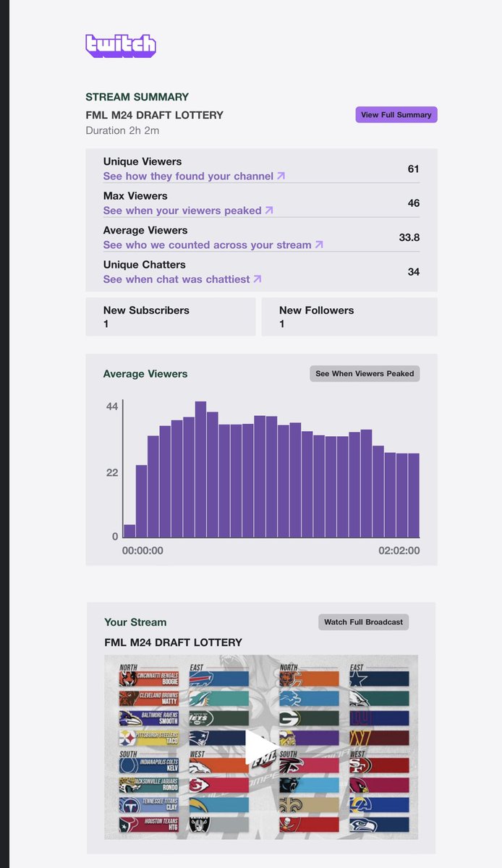Click the Cleveland Browns logo in thumbnail
The height and width of the screenshot is (868, 502).
[x=129, y=699]
